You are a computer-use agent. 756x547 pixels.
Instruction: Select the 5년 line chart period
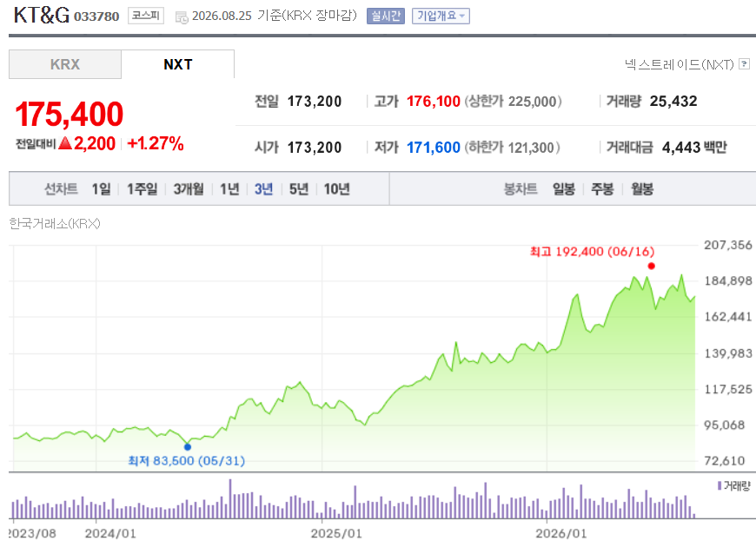pyautogui.click(x=298, y=189)
